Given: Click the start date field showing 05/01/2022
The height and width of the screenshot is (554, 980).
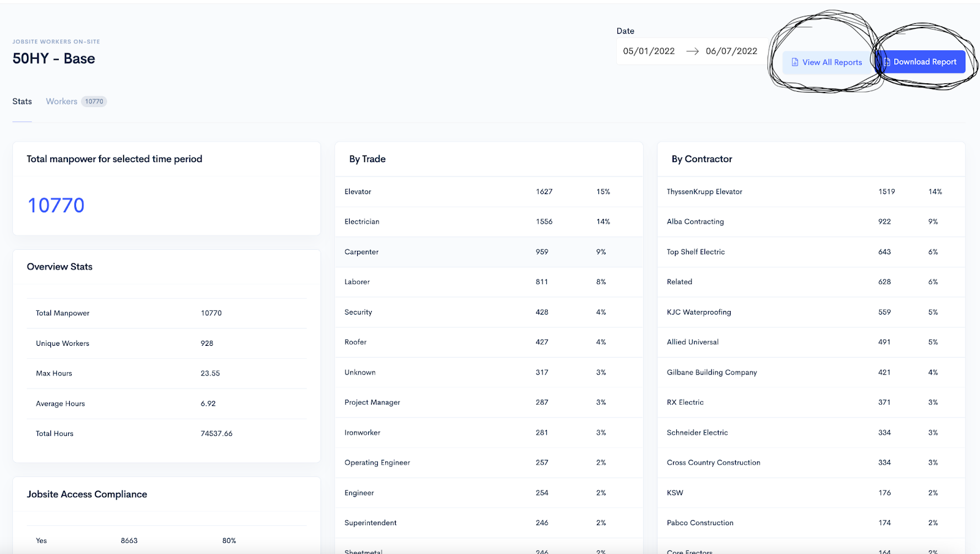Looking at the screenshot, I should coord(649,51).
